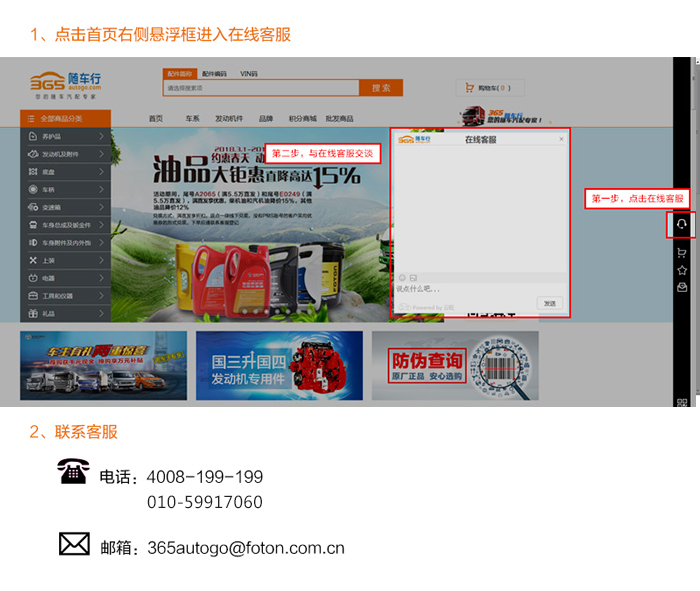Open the 国三升国四 发动机专用件 banner

click(x=279, y=366)
